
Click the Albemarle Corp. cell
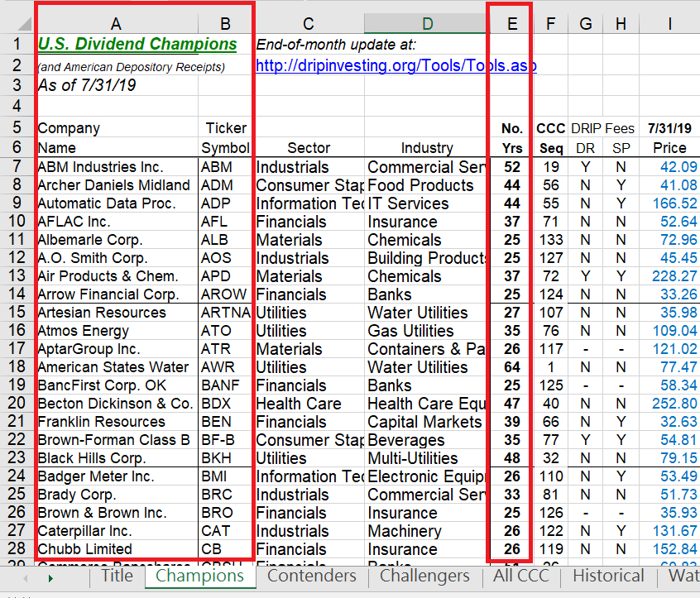pos(117,240)
